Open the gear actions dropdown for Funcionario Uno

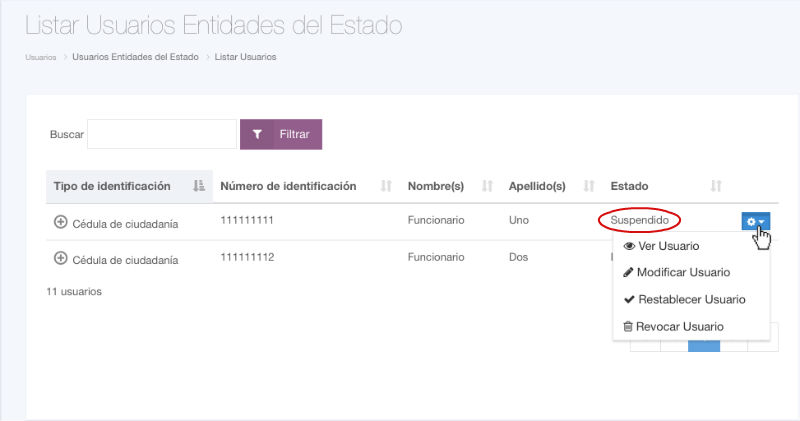pyautogui.click(x=756, y=221)
